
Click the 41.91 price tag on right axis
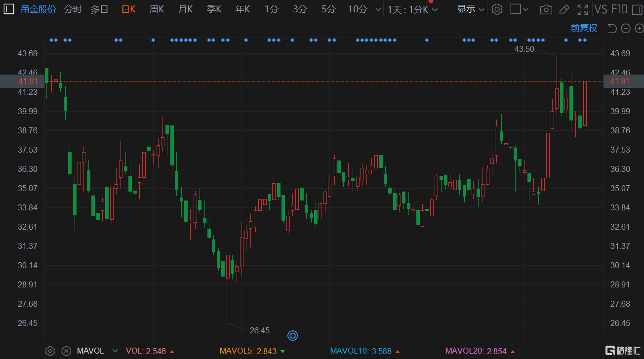624,81
